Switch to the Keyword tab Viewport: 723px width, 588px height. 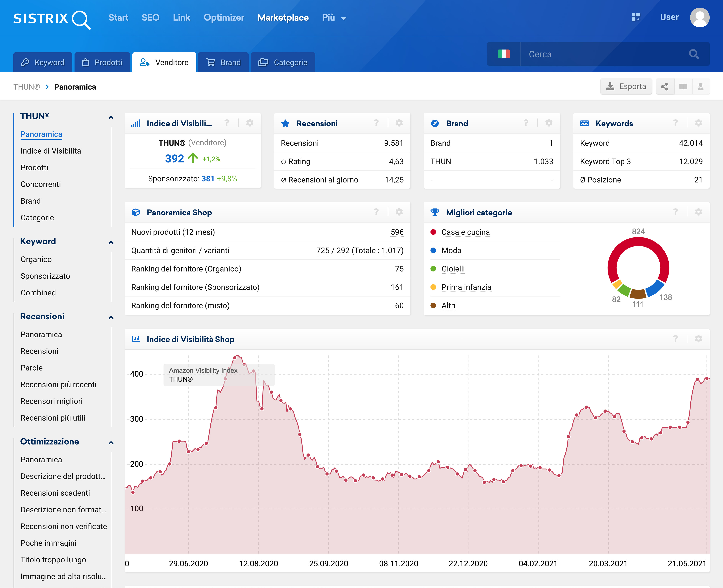(43, 62)
